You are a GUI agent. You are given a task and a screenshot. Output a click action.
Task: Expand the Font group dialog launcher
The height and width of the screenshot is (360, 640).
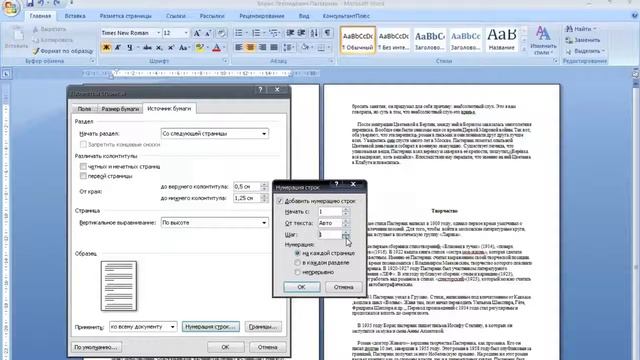pos(225,61)
